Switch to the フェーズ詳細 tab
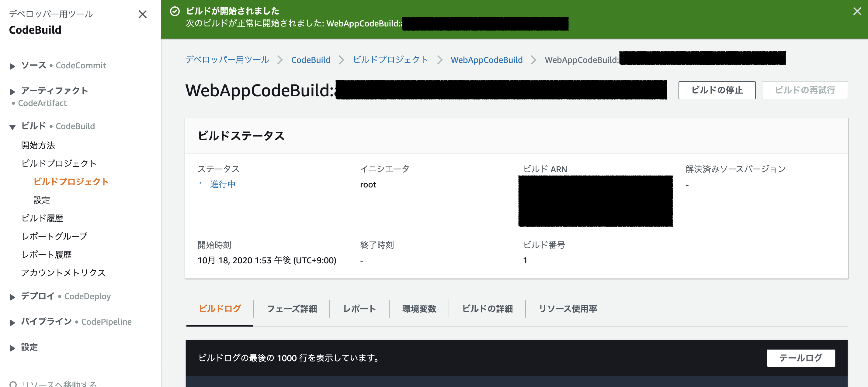Screen dimensions: 868x387 [x=291, y=309]
